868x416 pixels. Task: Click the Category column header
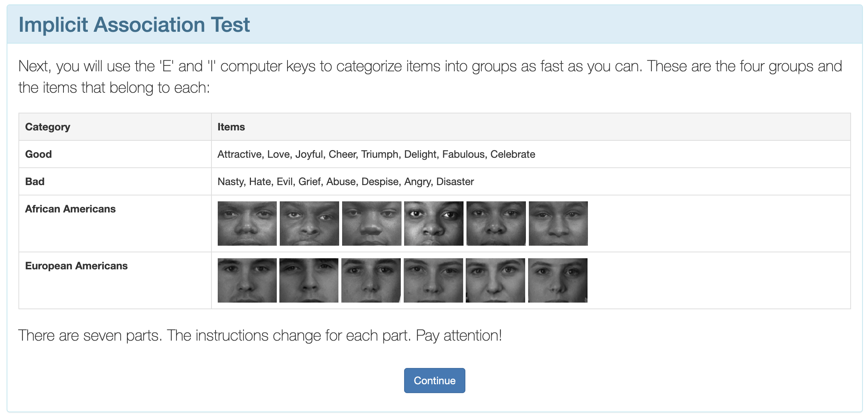(47, 126)
